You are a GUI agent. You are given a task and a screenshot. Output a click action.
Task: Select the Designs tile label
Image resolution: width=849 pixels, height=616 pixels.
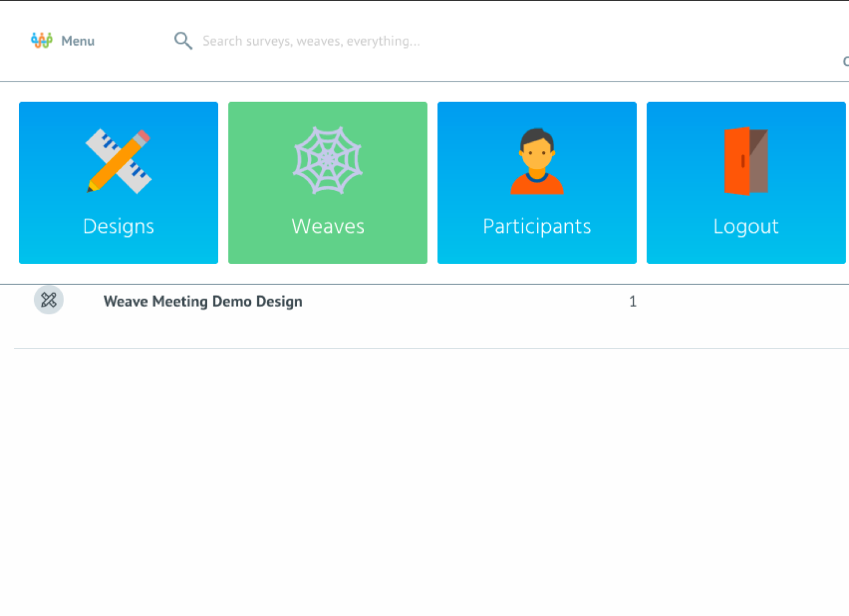pos(119,226)
